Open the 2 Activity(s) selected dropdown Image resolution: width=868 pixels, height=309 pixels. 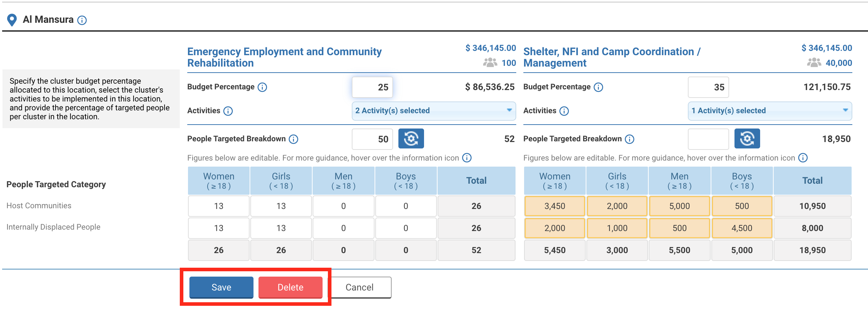434,111
